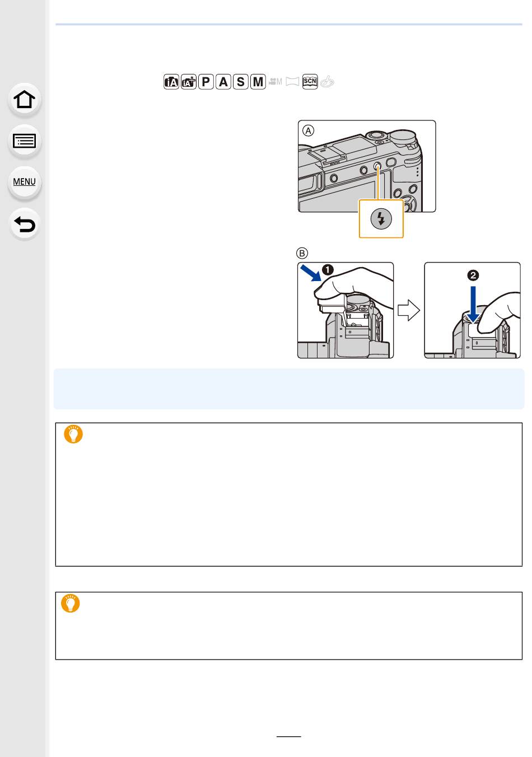Click the A Aperture-priority mode icon
The image size is (532, 757).
[223, 82]
